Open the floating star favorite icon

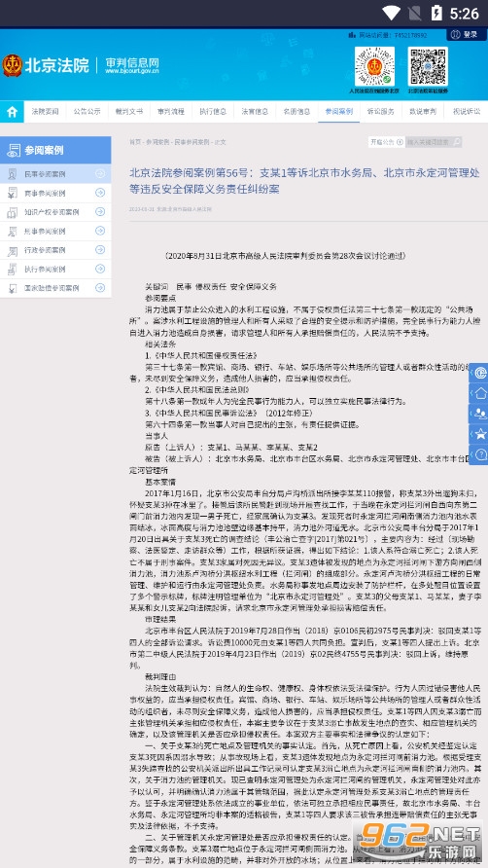point(479,434)
